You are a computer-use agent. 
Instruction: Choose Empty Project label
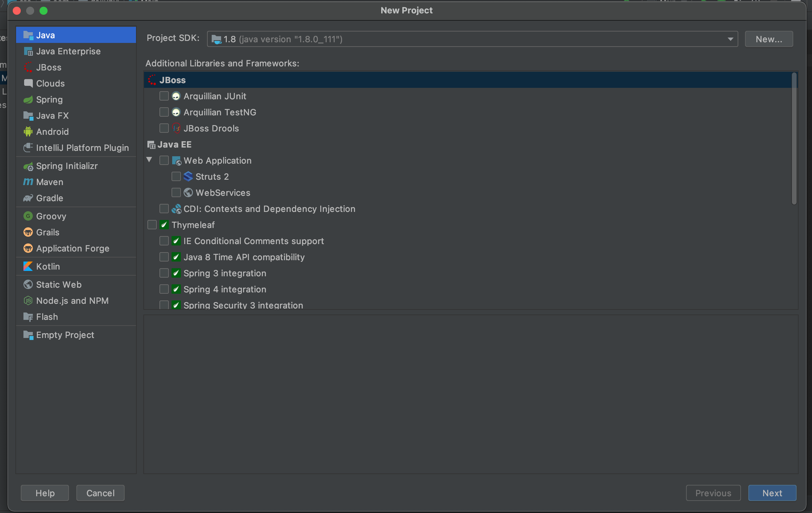pyautogui.click(x=65, y=335)
